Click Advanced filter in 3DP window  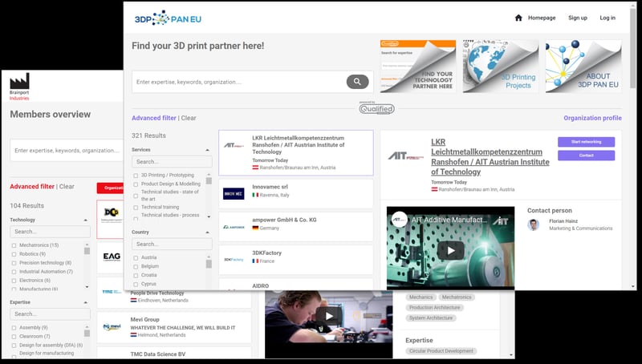[x=154, y=118]
